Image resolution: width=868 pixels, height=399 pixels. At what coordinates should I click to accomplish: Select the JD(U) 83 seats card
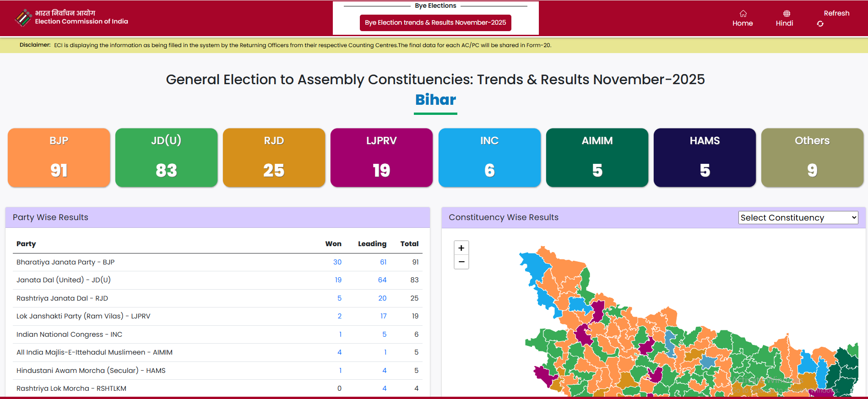tap(166, 157)
